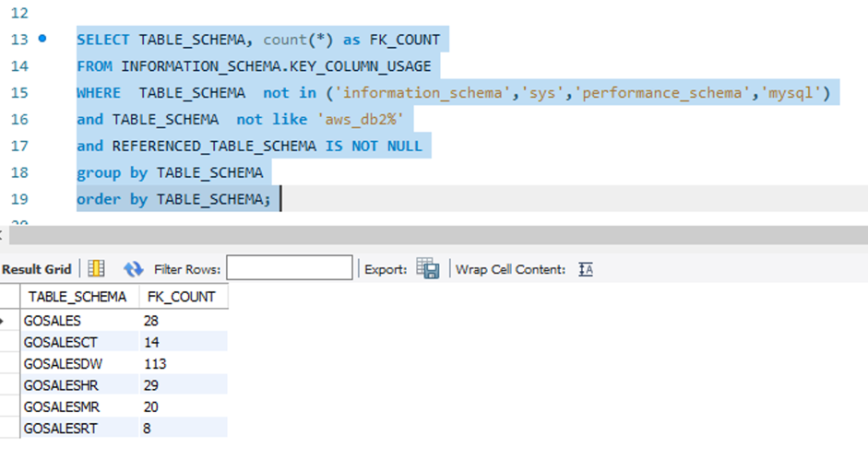Click the FK count 8 cell
Screen dimensions: 868x459
point(184,429)
